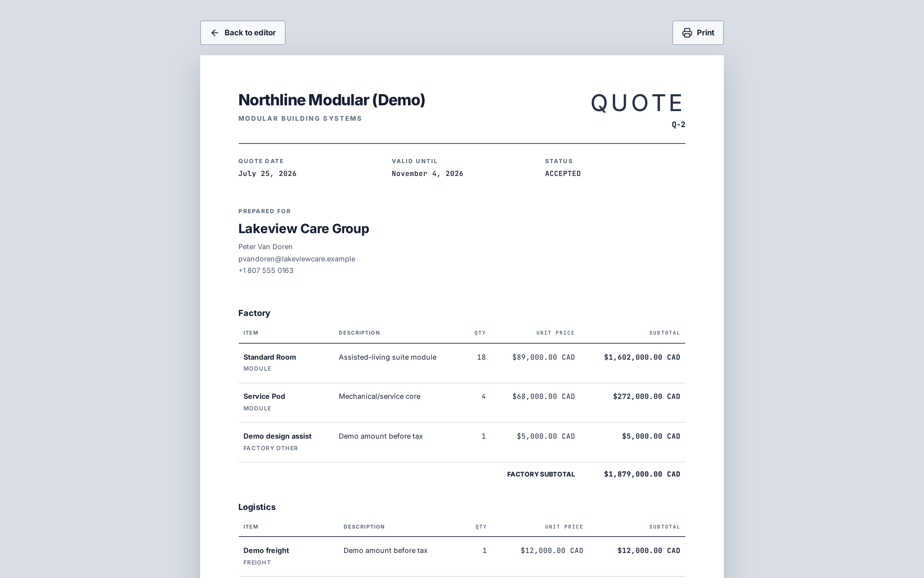Click contact name 'Peter Van Doren'
The image size is (924, 578).
point(265,247)
